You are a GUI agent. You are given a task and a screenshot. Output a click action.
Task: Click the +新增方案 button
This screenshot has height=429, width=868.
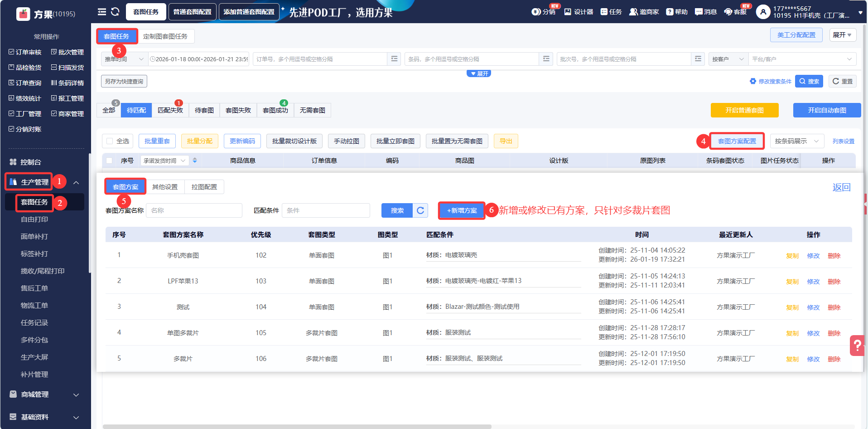(462, 210)
